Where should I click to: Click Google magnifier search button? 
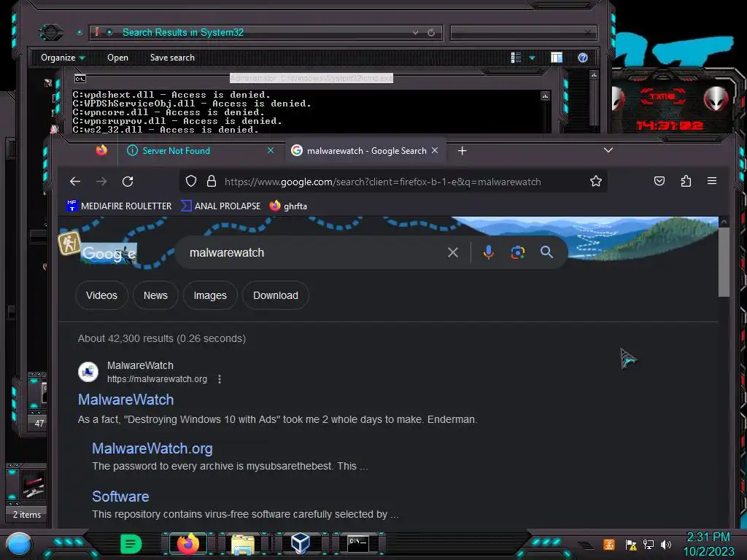[x=546, y=252]
